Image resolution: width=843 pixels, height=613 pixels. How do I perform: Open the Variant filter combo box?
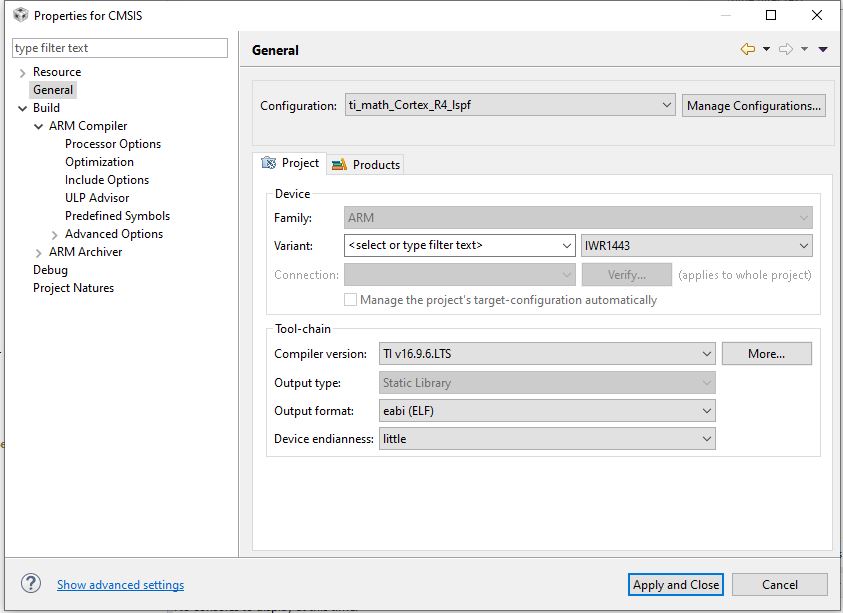[459, 245]
